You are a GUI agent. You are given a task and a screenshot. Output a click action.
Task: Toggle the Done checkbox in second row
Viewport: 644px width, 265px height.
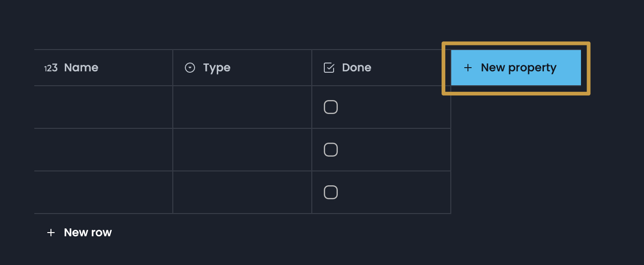(330, 150)
